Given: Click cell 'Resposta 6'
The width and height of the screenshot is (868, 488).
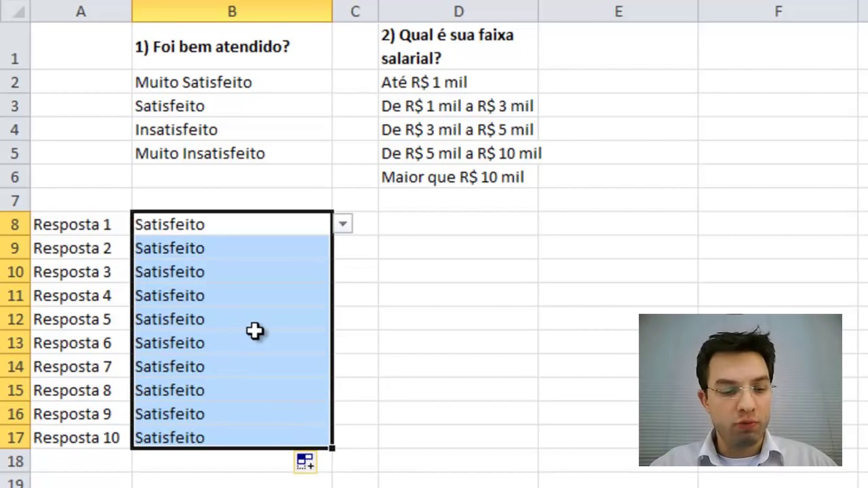Looking at the screenshot, I should pyautogui.click(x=81, y=343).
